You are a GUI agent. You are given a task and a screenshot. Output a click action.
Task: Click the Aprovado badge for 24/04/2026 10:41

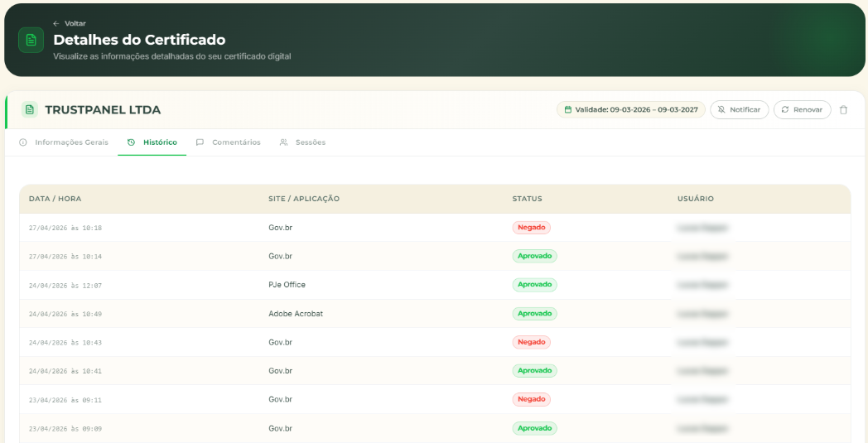(x=535, y=370)
